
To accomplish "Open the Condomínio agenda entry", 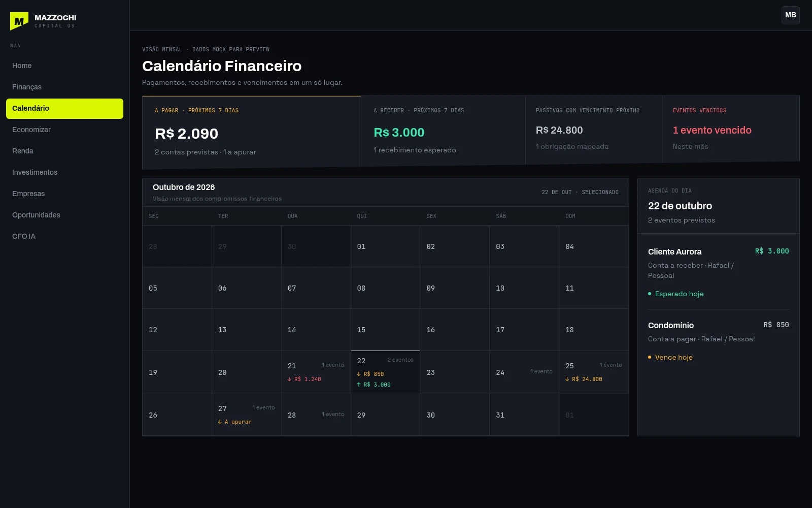I will (x=718, y=340).
